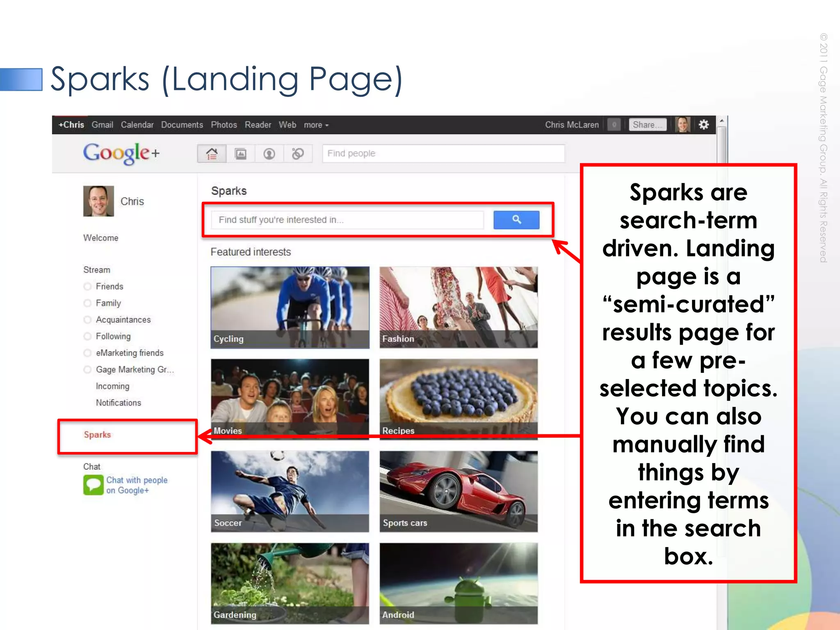Click the small profile avatar in top bar
840x630 pixels.
[x=682, y=125]
